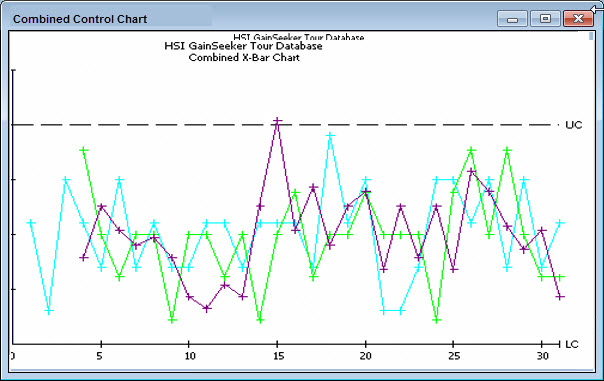
Task: Click x-axis label 15
Action: tap(278, 356)
